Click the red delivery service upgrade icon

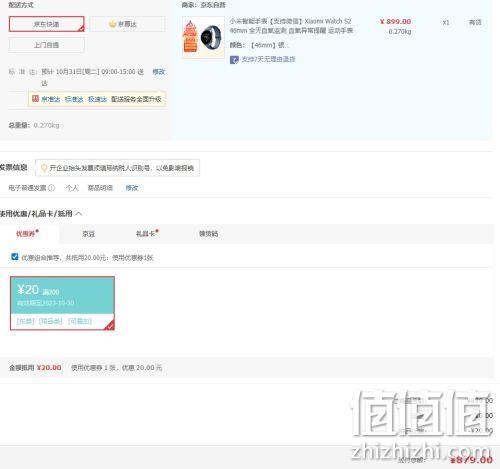pyautogui.click(x=35, y=99)
